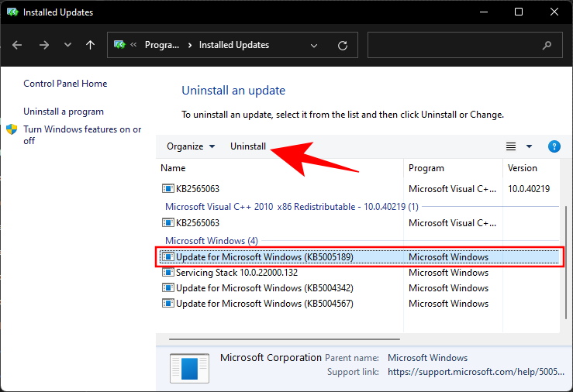Close the Installed Updates window

pyautogui.click(x=554, y=12)
